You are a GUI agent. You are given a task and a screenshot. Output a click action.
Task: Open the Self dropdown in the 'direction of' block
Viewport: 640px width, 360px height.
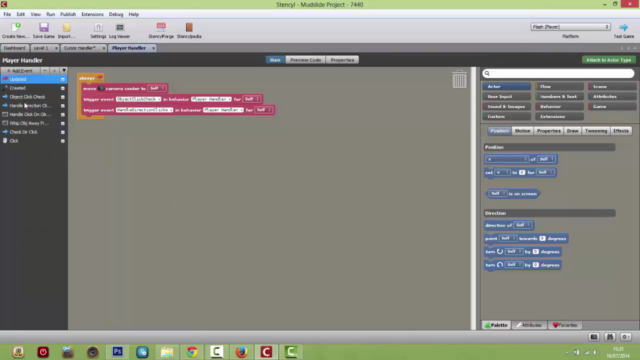click(522, 225)
